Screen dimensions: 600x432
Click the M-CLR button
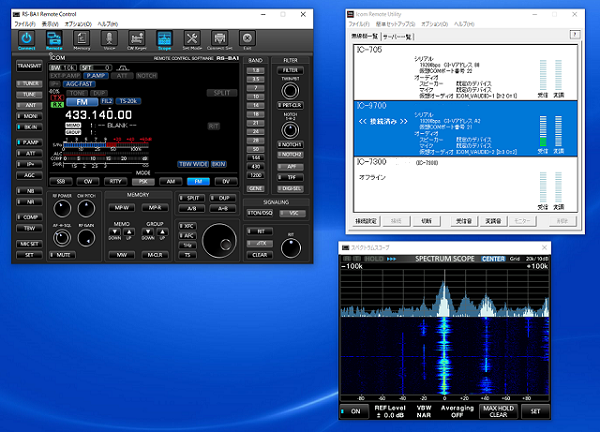pos(155,255)
